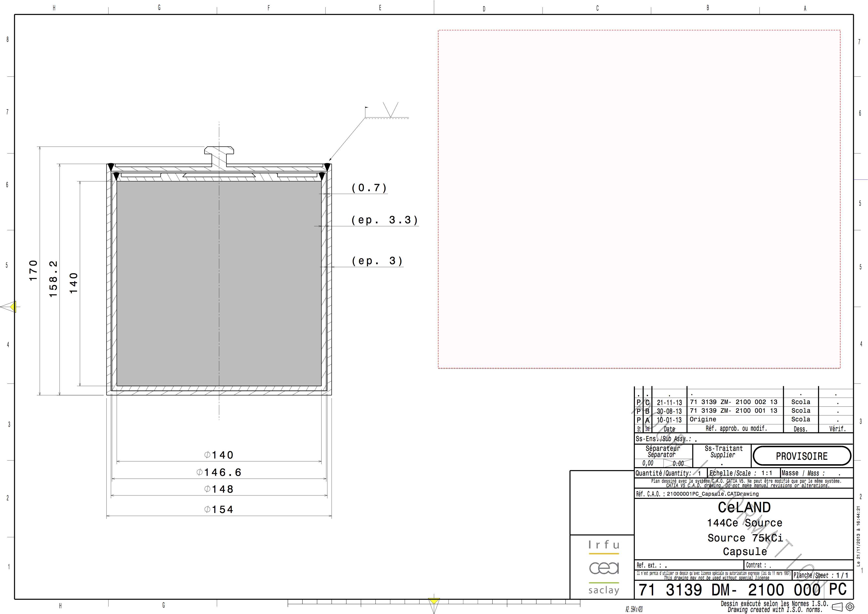This screenshot has width=868, height=614.
Task: Click the 'Planche/Sheet : 1/1' field
Action: coord(823,575)
